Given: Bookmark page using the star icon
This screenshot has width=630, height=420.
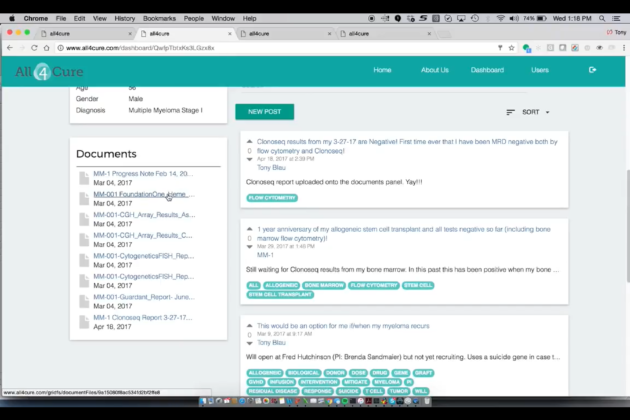Looking at the screenshot, I should 511,48.
